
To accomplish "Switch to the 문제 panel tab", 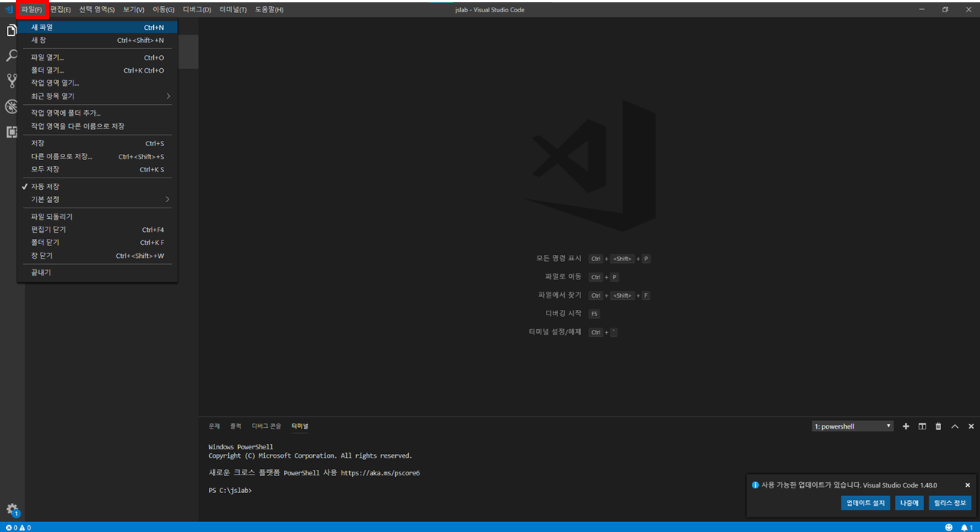I will [x=214, y=426].
